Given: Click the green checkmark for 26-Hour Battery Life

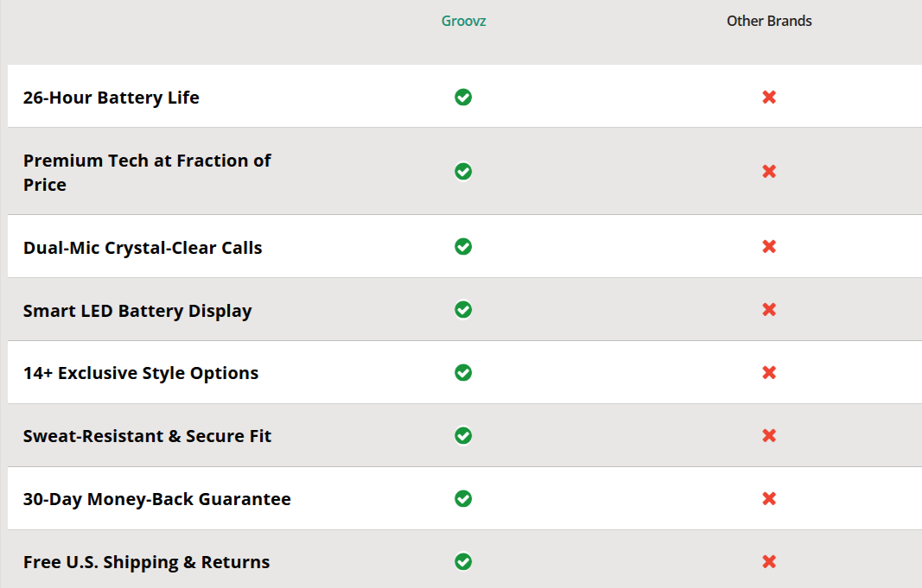Looking at the screenshot, I should coord(463,98).
